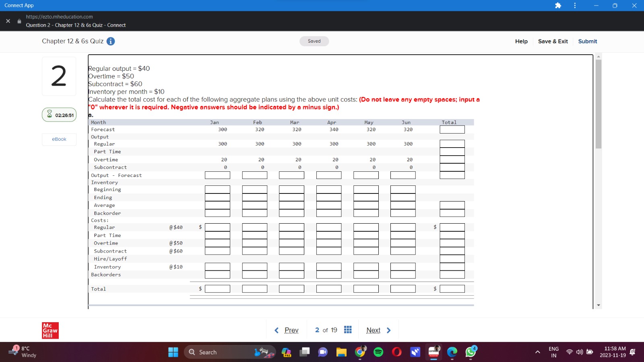Open notification bell in tray
644x362 pixels.
tap(632, 352)
